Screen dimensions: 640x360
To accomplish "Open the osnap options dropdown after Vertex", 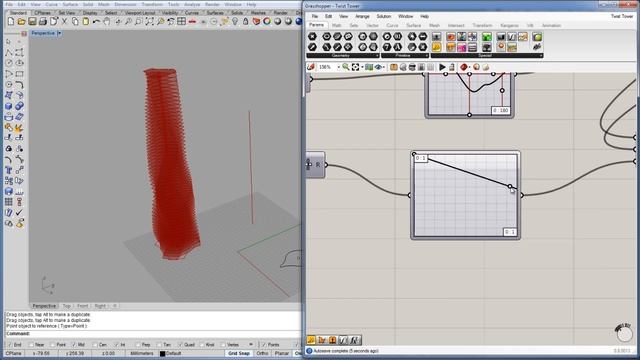I will [251, 345].
